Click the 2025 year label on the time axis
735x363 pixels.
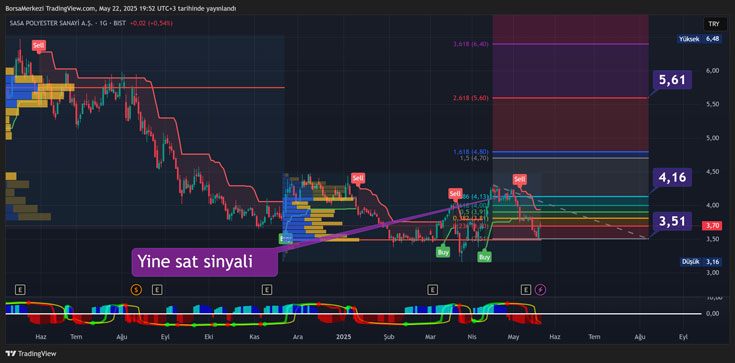coord(344,337)
